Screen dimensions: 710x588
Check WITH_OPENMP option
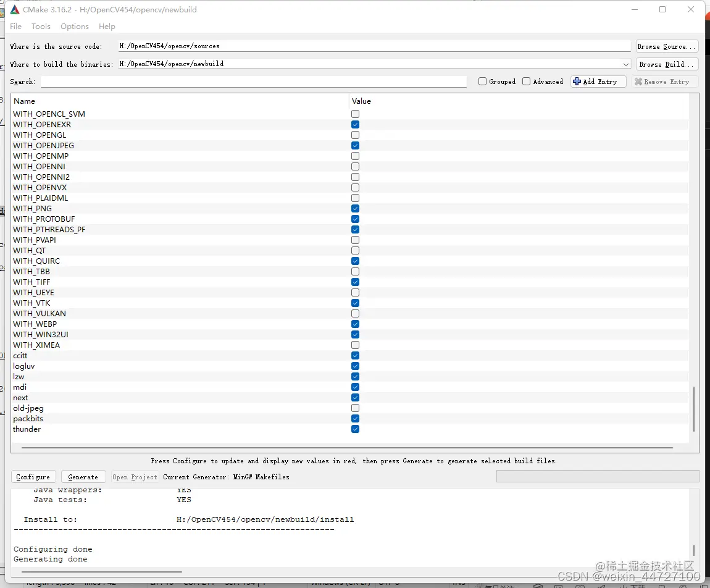tap(356, 156)
